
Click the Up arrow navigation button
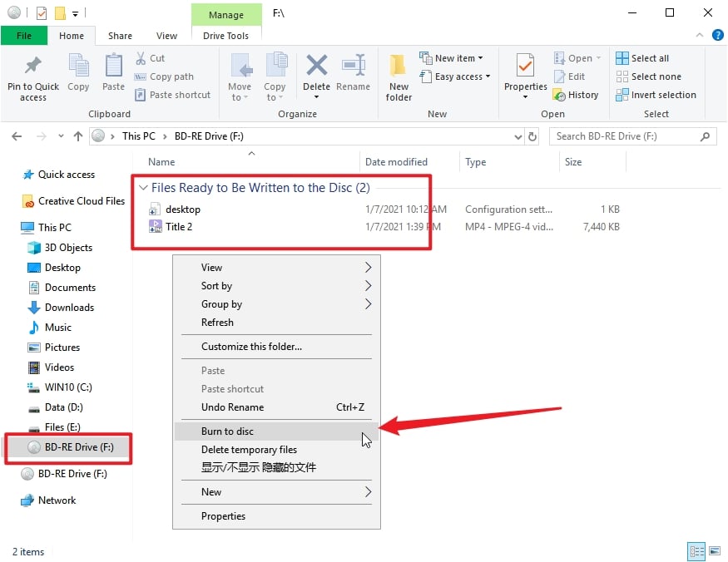pyautogui.click(x=78, y=136)
